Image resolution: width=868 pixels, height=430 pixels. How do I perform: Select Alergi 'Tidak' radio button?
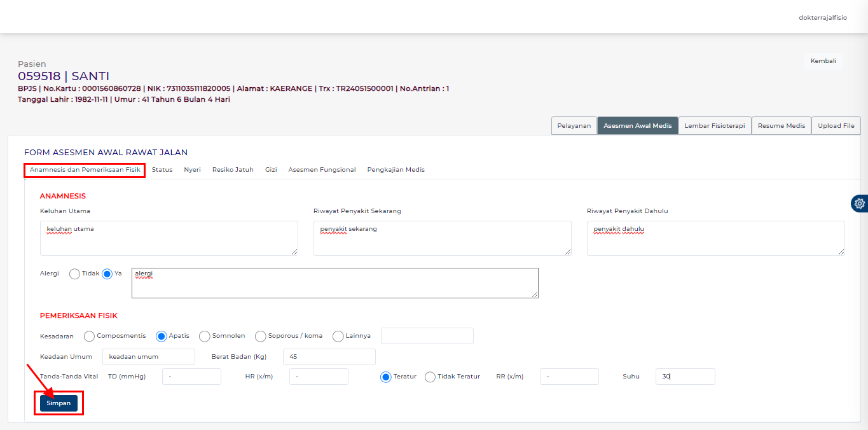pos(75,274)
